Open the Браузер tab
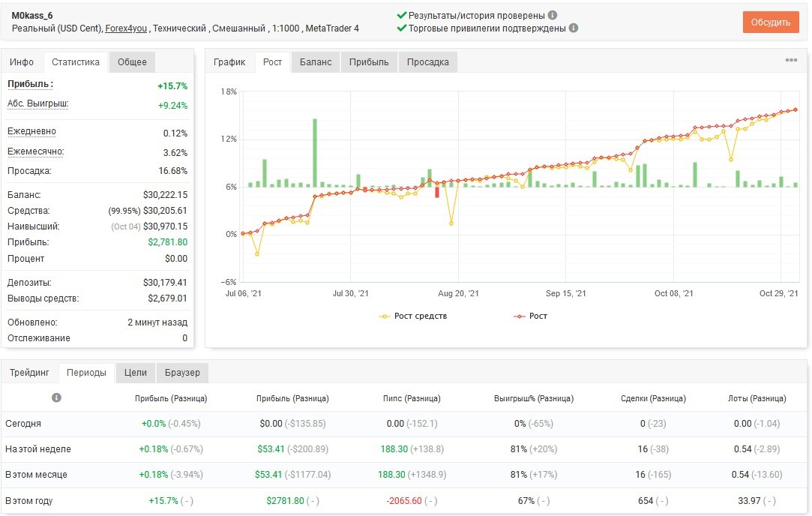Screen dimensions: 812x516 (182, 373)
